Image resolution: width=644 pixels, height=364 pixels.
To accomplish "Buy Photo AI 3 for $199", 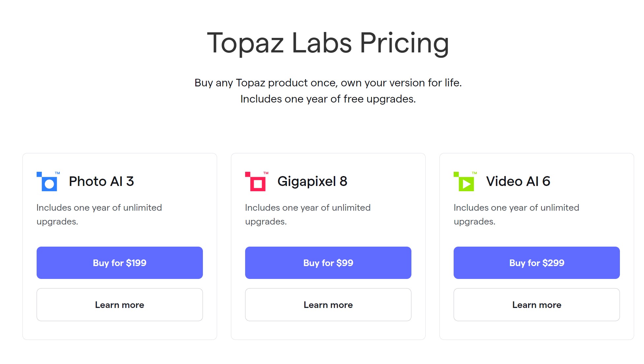I will 119,263.
